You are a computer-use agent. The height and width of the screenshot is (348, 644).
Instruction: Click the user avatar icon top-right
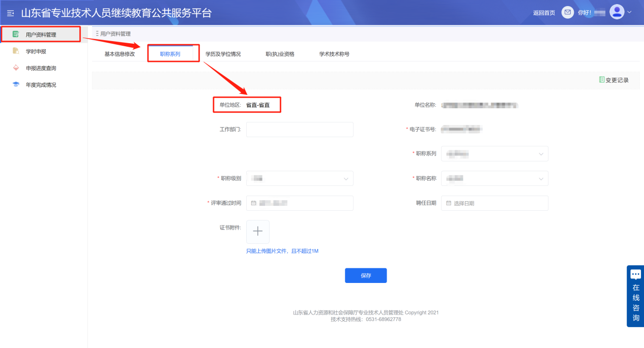(617, 11)
